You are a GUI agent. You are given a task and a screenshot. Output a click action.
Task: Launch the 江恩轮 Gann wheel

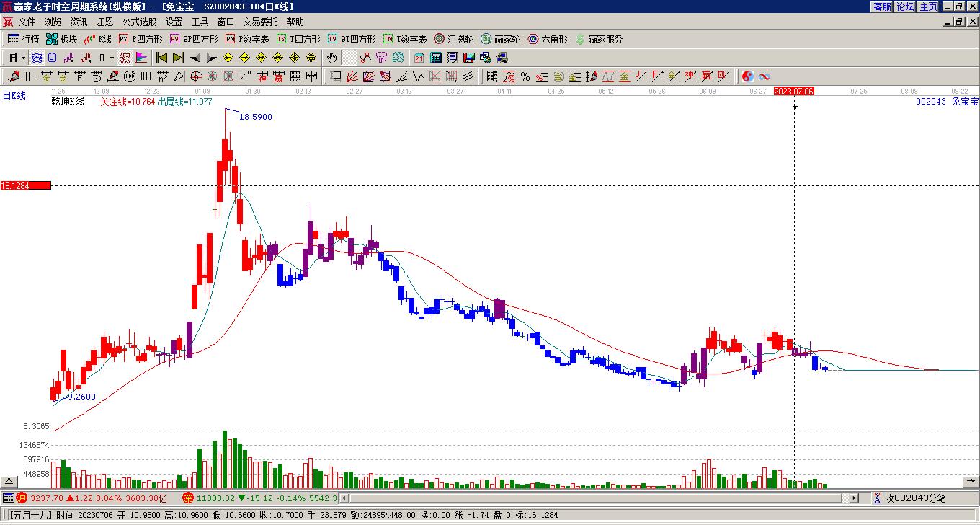click(x=454, y=39)
